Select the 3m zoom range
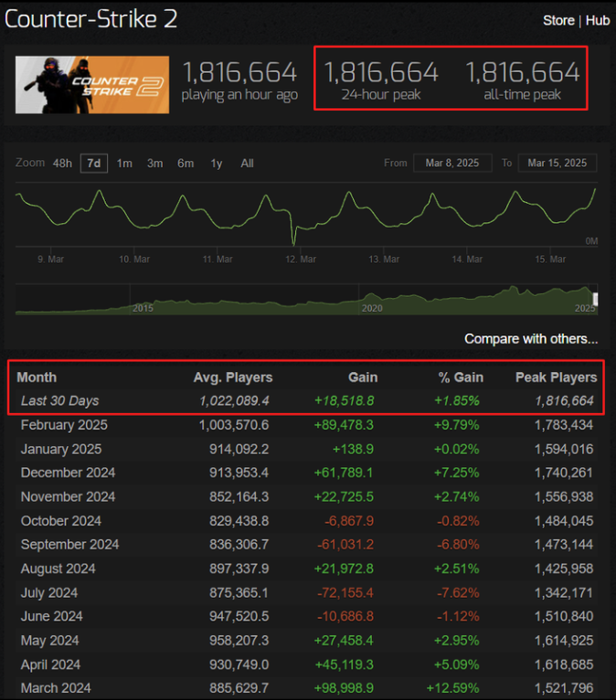The width and height of the screenshot is (616, 700). pos(154,164)
